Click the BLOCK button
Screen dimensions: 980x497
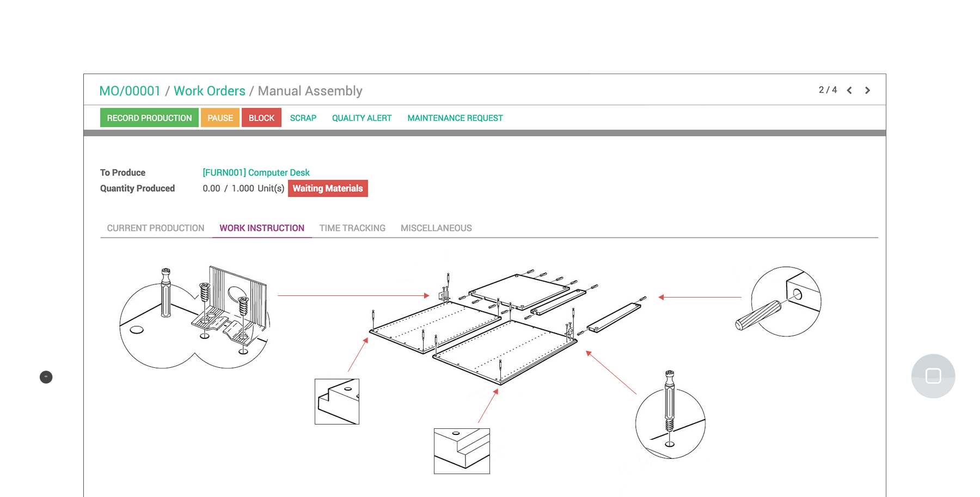coord(261,117)
